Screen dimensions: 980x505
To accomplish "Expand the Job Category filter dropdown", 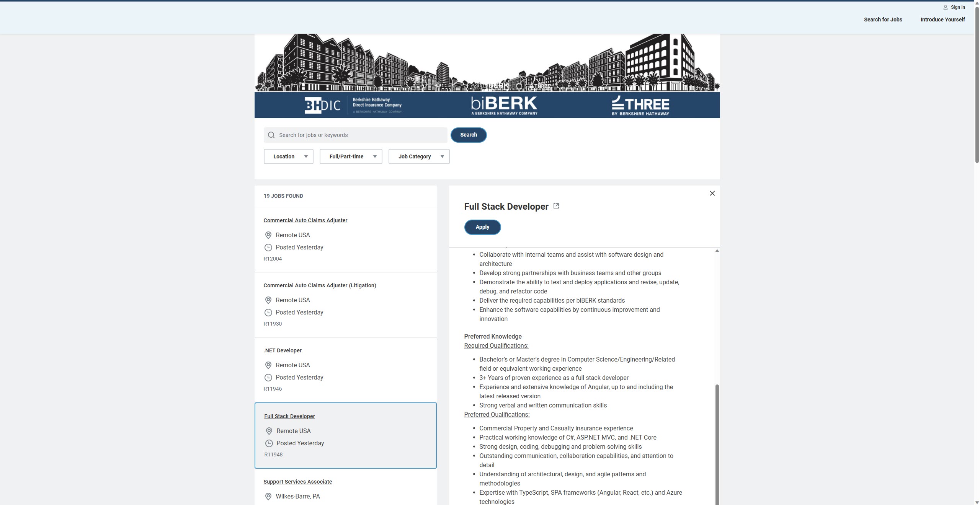I will click(419, 156).
